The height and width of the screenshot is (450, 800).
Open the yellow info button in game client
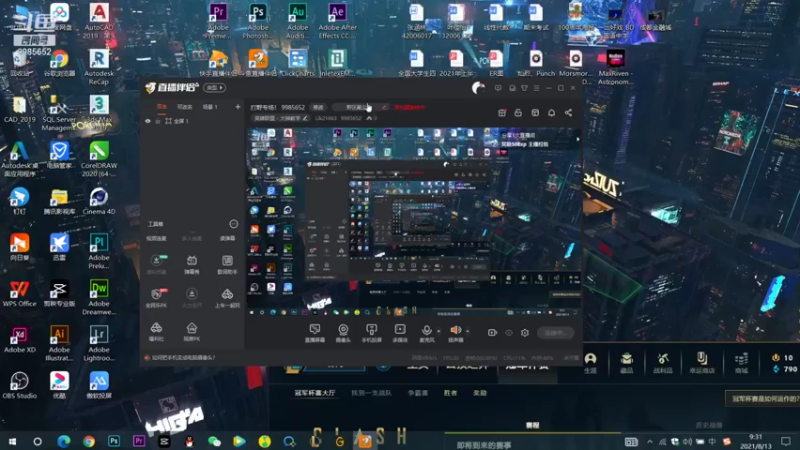pyautogui.click(x=763, y=398)
